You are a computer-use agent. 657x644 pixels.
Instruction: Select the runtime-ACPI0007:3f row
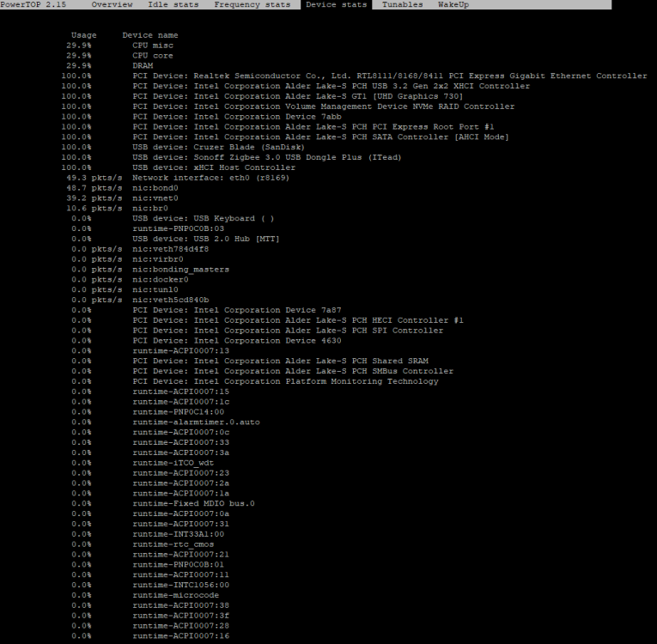[x=150, y=616]
